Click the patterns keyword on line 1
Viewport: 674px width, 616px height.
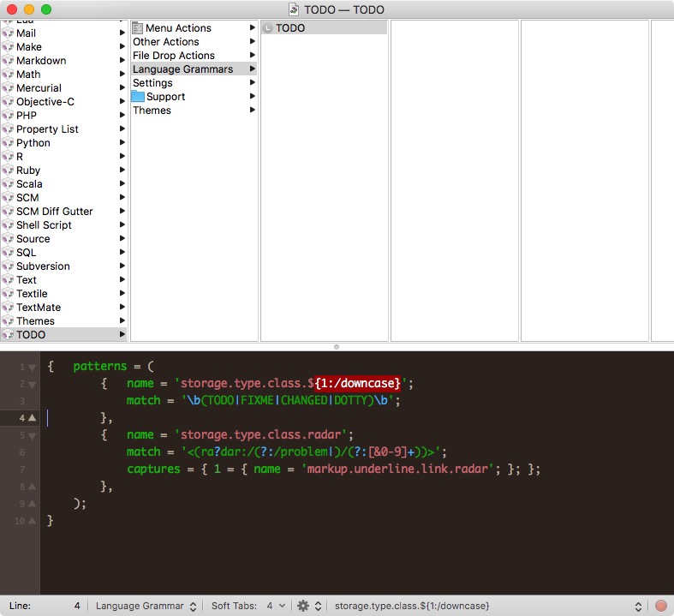tap(99, 366)
